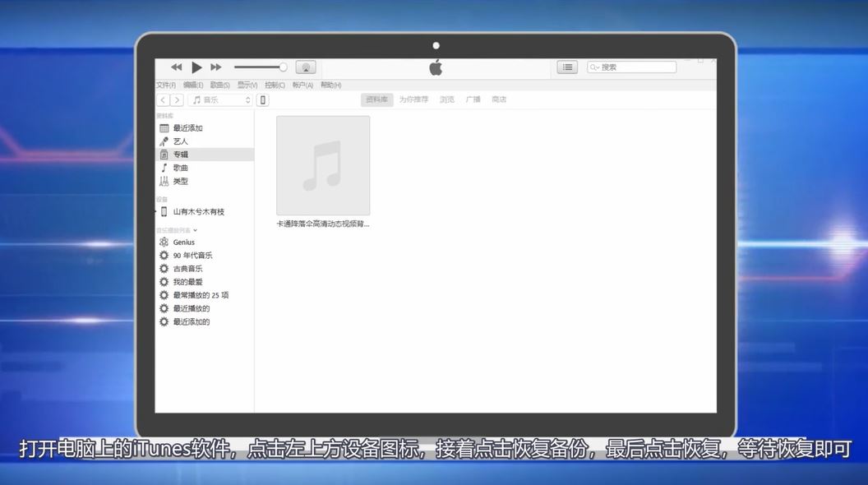Image resolution: width=868 pixels, height=485 pixels.
Task: Select the rewind playback icon
Action: coord(176,67)
